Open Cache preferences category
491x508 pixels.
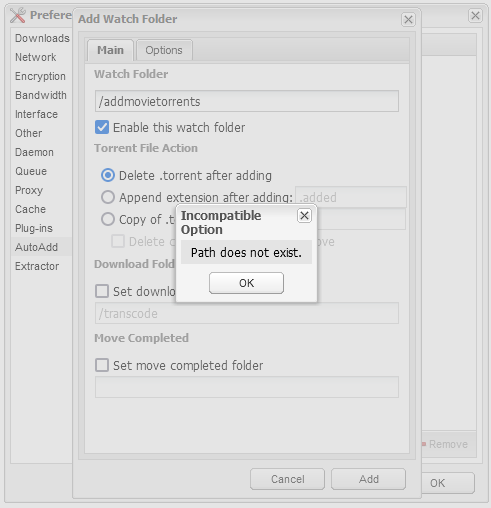pyautogui.click(x=41, y=209)
